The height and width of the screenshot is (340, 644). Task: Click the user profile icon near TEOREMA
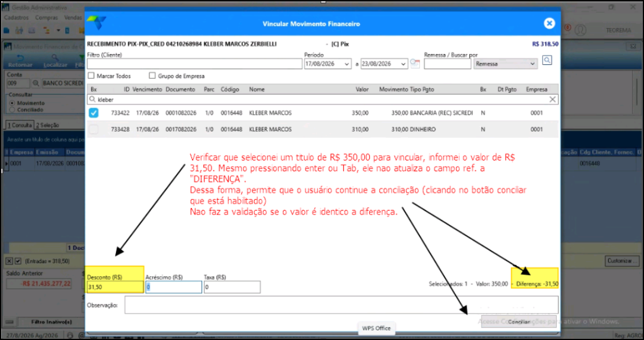click(580, 30)
